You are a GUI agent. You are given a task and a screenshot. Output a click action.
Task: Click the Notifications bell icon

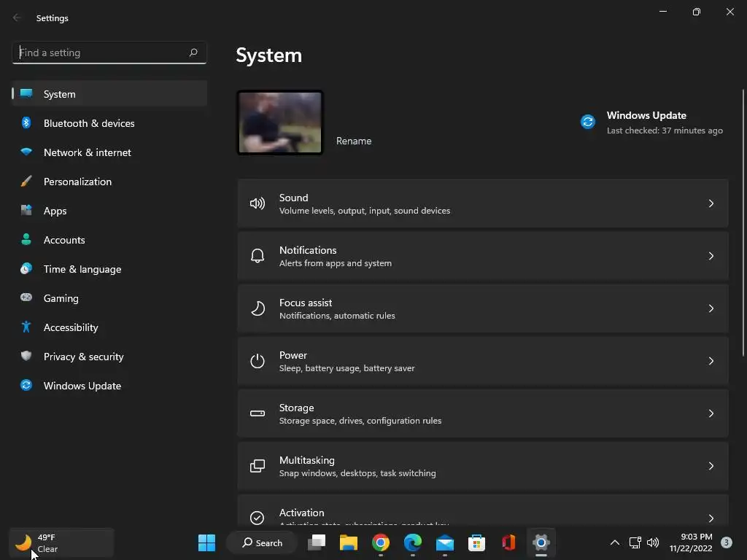[x=258, y=256]
